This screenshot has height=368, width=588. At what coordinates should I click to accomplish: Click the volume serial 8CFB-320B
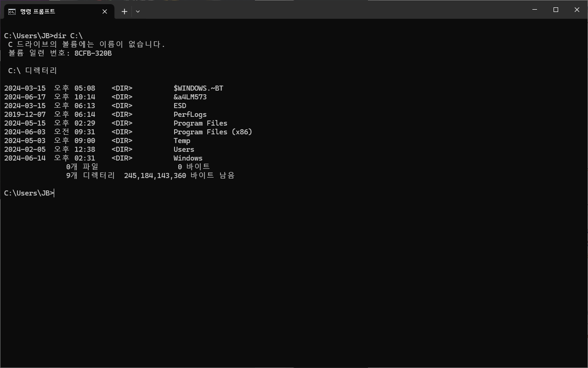tap(93, 53)
